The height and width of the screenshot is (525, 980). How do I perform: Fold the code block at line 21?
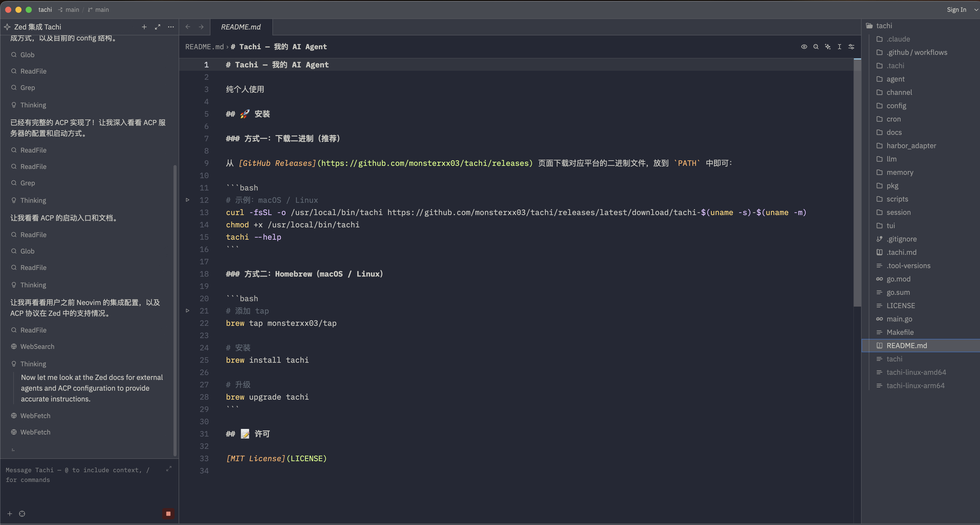tap(188, 310)
